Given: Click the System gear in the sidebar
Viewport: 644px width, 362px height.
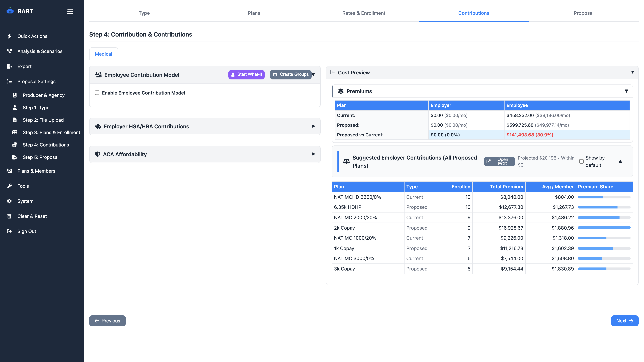Looking at the screenshot, I should [x=9, y=201].
